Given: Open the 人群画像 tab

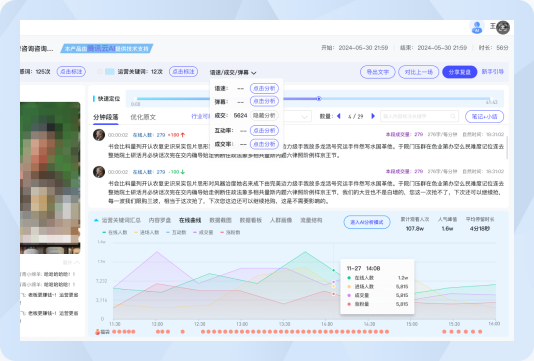Looking at the screenshot, I should [281, 220].
